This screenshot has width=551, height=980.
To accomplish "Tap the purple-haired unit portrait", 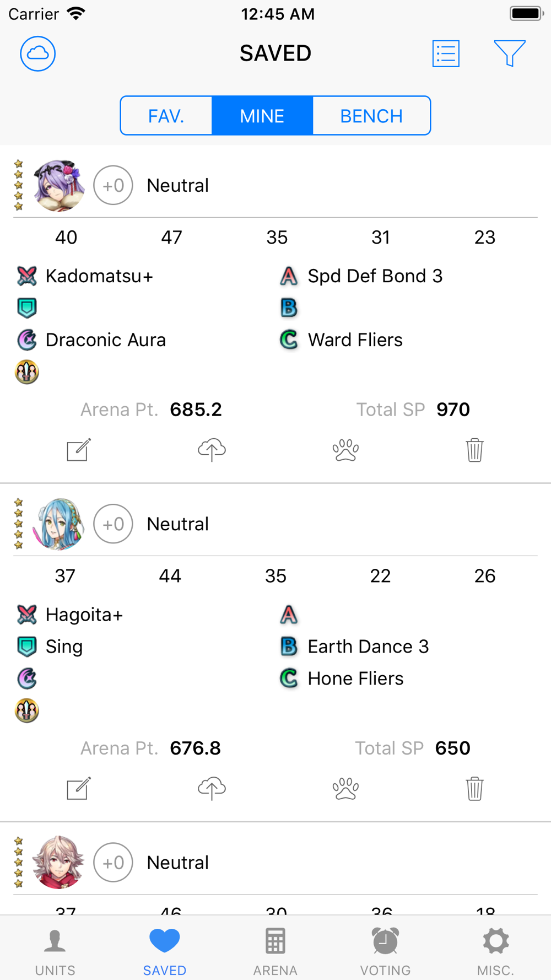I will (x=59, y=186).
